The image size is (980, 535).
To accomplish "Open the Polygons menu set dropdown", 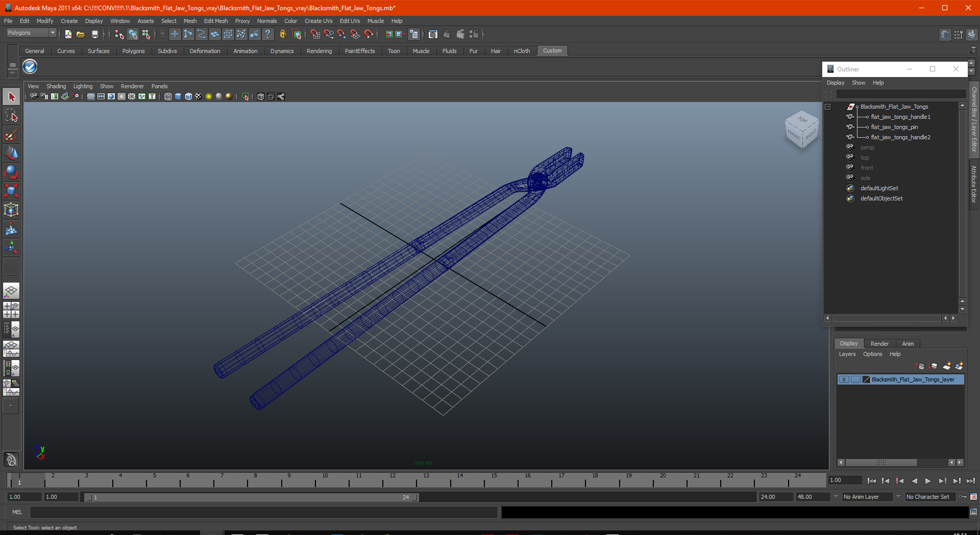I will tap(31, 33).
